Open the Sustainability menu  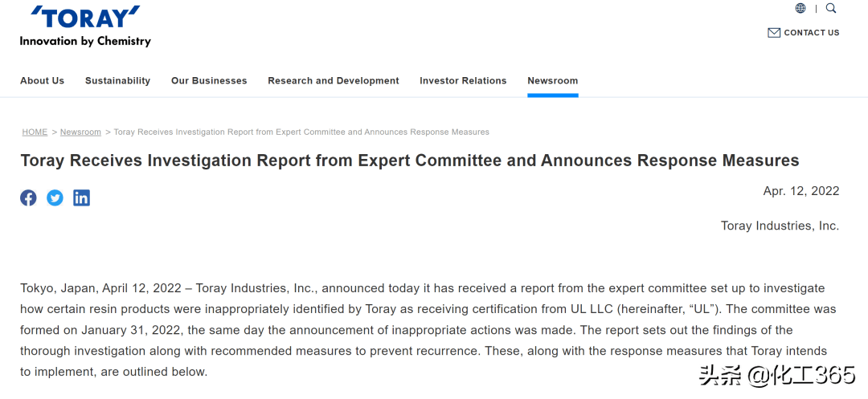(x=117, y=81)
